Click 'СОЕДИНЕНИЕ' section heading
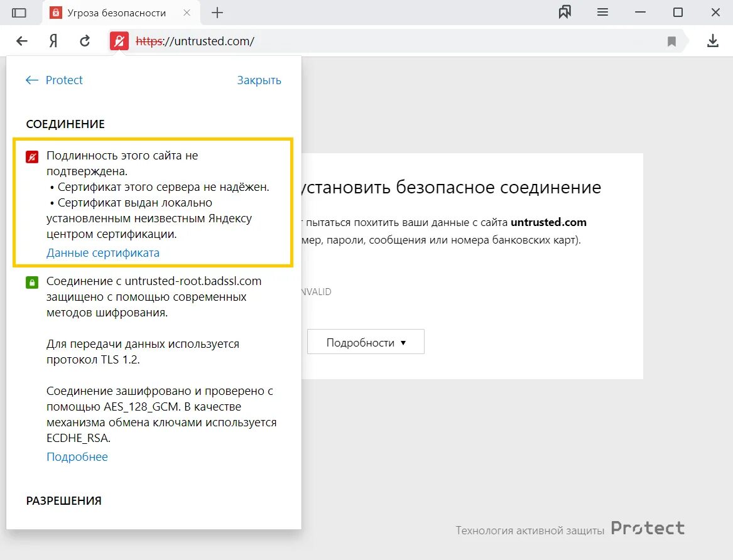 click(x=65, y=124)
